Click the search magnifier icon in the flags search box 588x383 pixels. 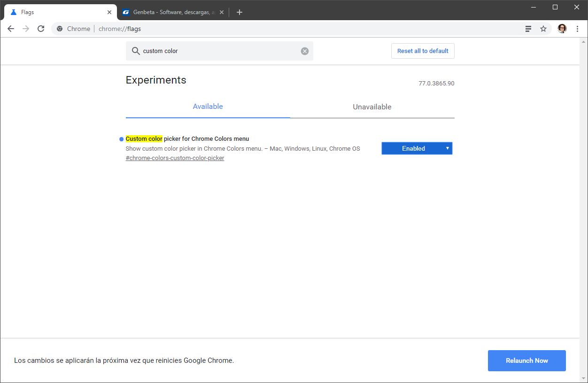coord(136,51)
